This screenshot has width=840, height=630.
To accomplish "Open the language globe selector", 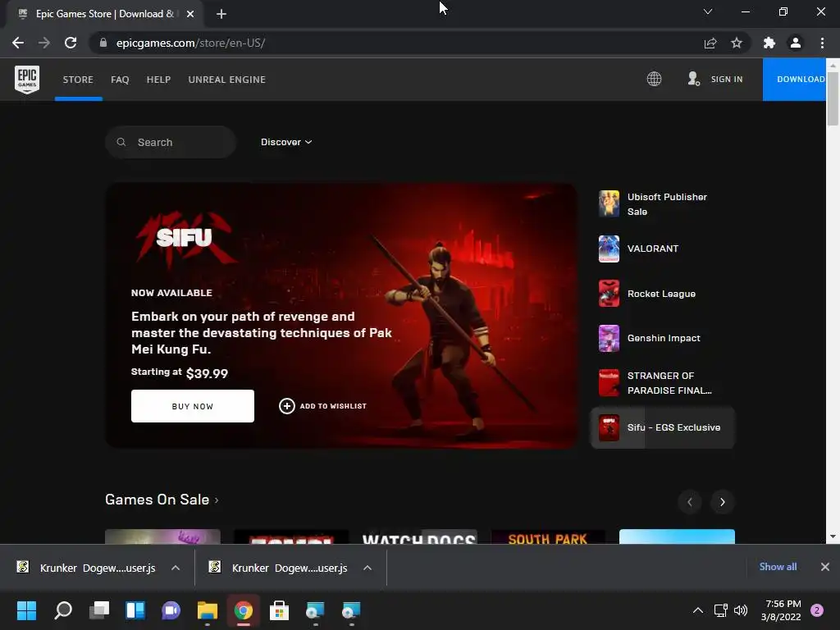I will click(654, 80).
